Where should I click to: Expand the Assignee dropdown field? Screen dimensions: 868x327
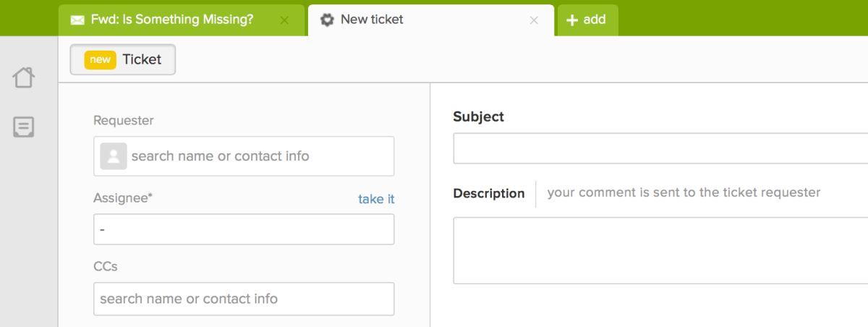[244, 229]
